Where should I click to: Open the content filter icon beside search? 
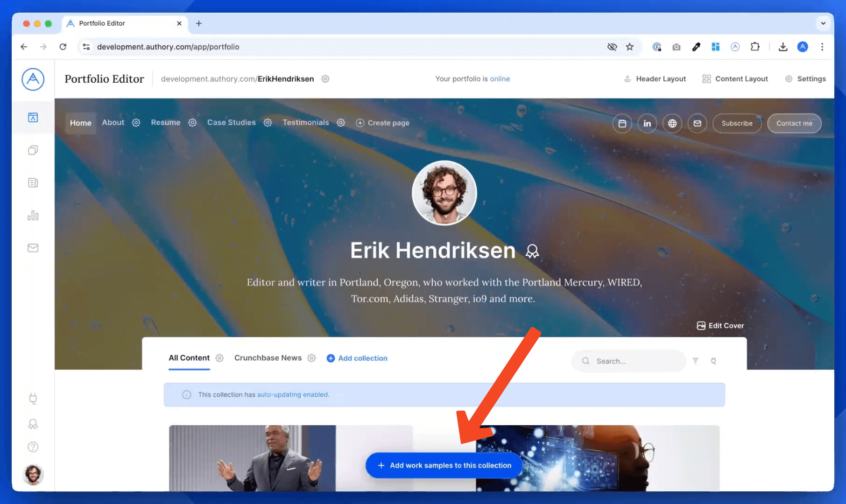(x=695, y=361)
